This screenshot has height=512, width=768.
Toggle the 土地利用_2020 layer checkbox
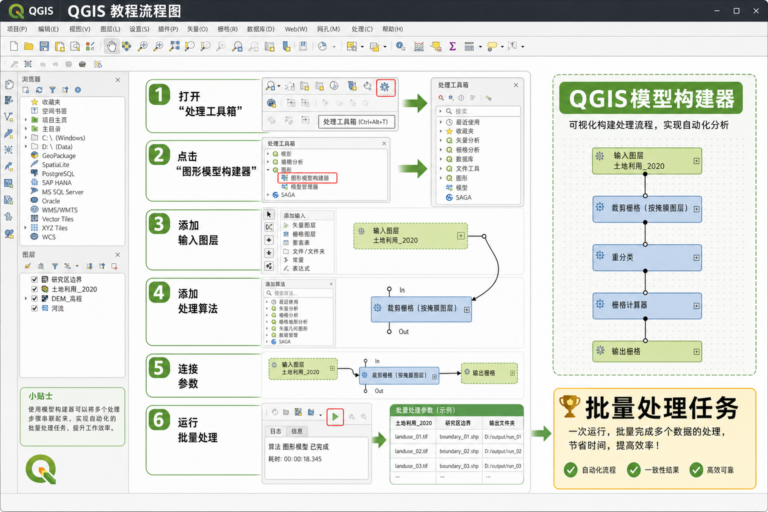click(x=35, y=289)
